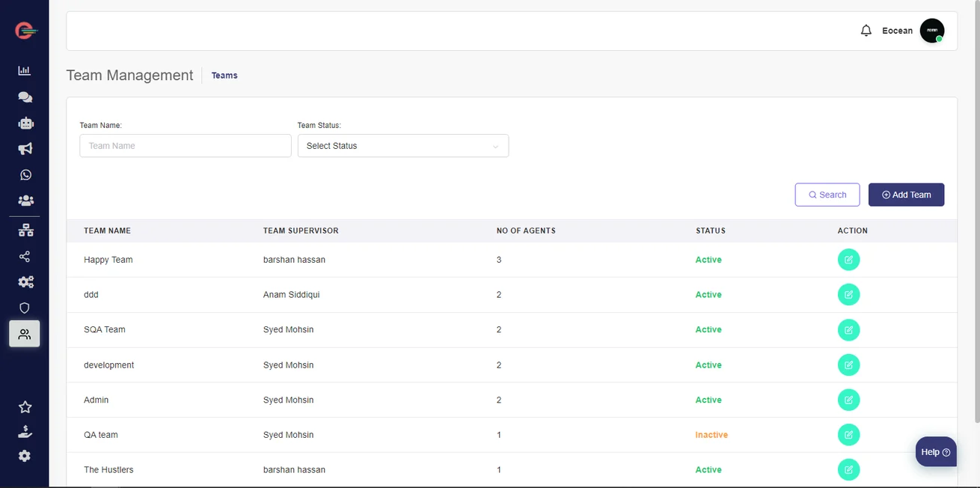Open the Eocean user profile avatar
980x488 pixels.
click(x=931, y=31)
